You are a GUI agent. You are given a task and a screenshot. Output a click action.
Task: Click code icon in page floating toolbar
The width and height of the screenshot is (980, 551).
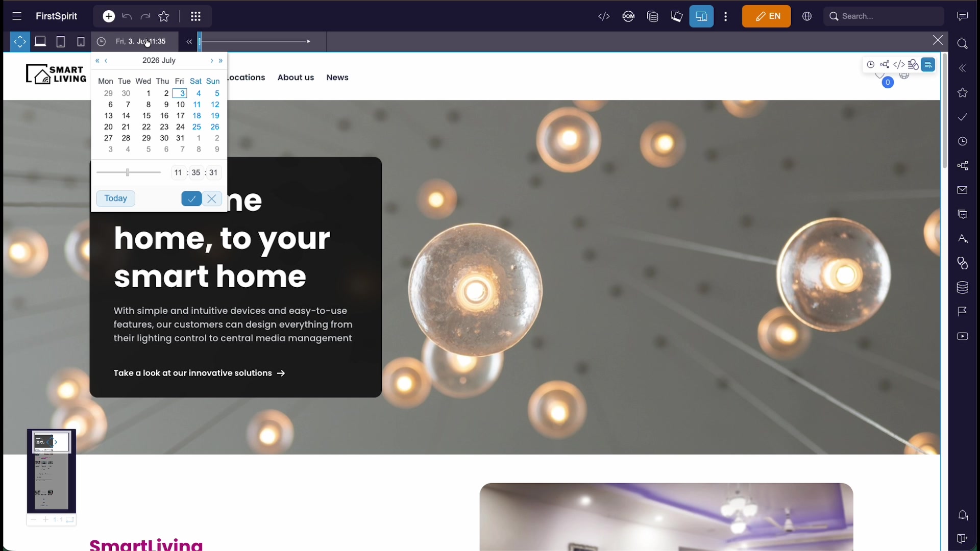pos(899,64)
